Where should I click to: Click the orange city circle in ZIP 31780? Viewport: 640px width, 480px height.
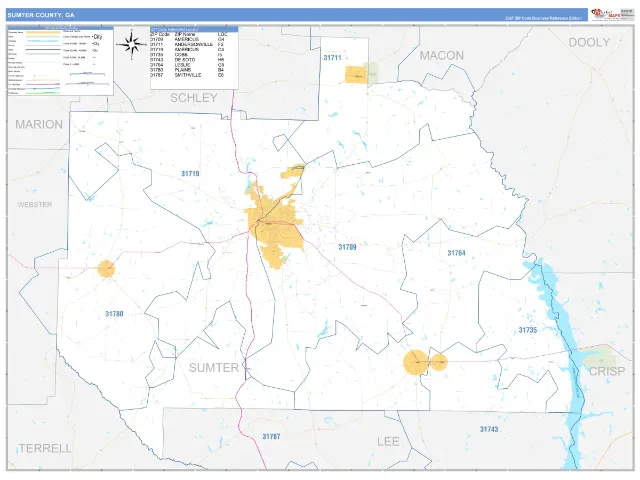pos(106,269)
